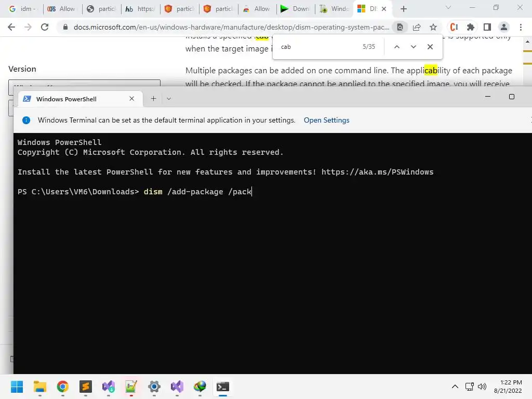Click the PowerShell command line
Screen dimensions: 532x399
(x=135, y=192)
